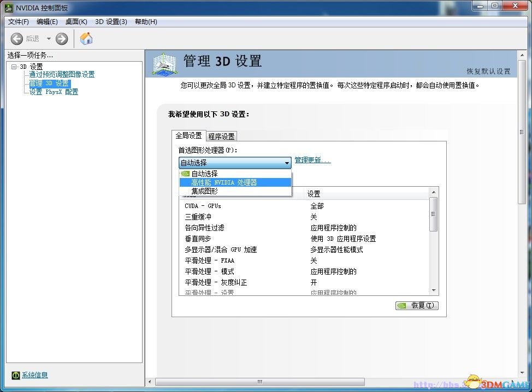This screenshot has width=532, height=392.
Task: Select the 三重缓冲 setting row
Action: coord(304,217)
